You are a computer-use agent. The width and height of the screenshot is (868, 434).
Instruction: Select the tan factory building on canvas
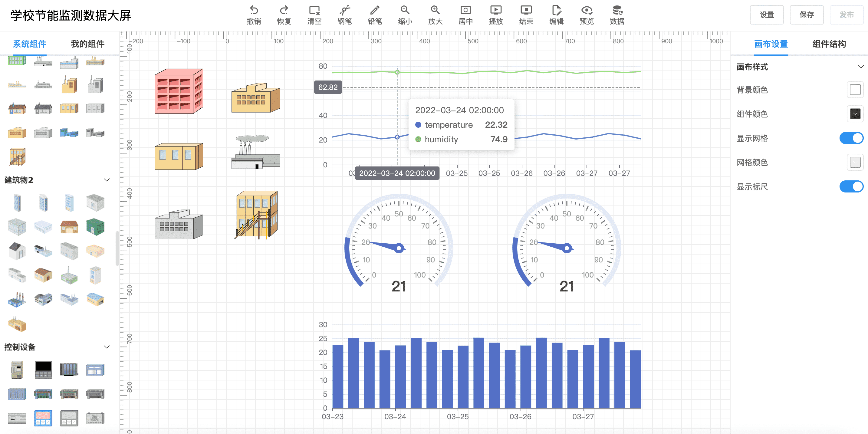(x=255, y=98)
